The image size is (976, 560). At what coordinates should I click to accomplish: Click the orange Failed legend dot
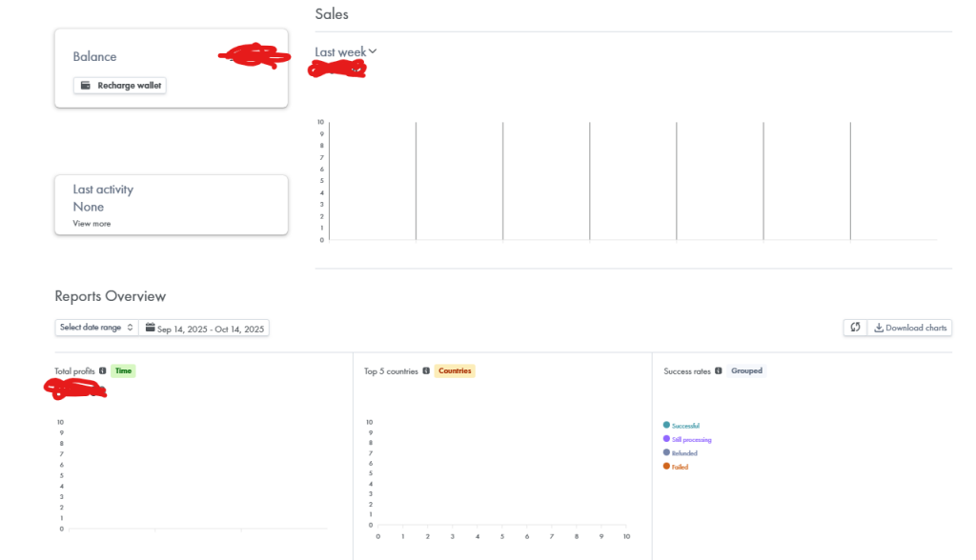click(666, 467)
